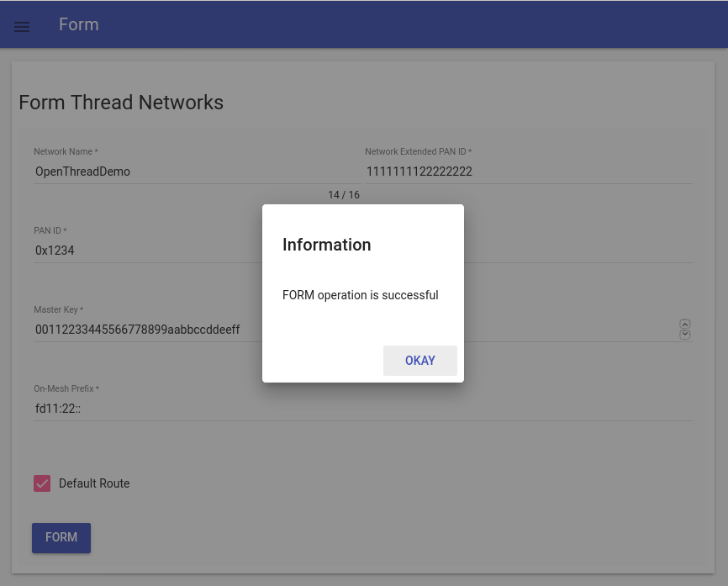Select the PAN ID text field
728x586 pixels.
[x=143, y=251]
